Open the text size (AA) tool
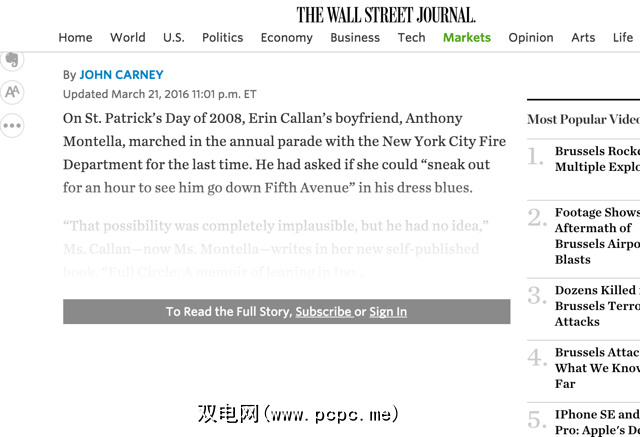Image resolution: width=640 pixels, height=437 pixels. pos(12,92)
